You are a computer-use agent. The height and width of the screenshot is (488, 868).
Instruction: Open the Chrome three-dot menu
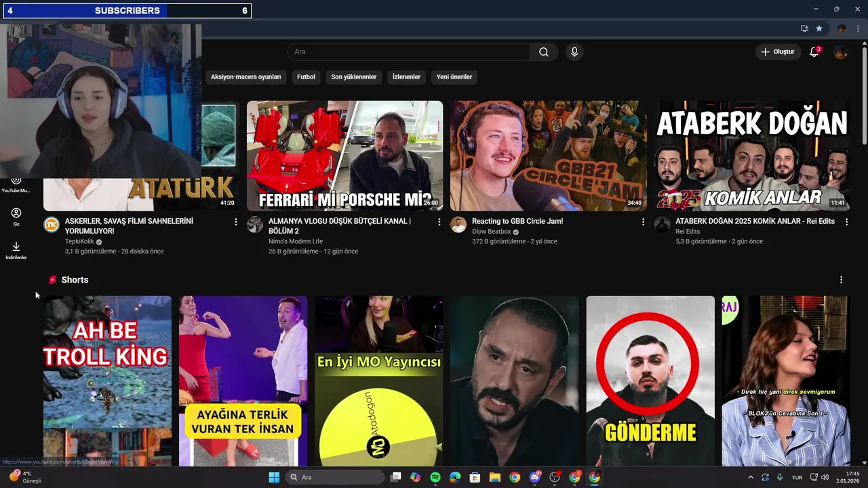pyautogui.click(x=858, y=28)
